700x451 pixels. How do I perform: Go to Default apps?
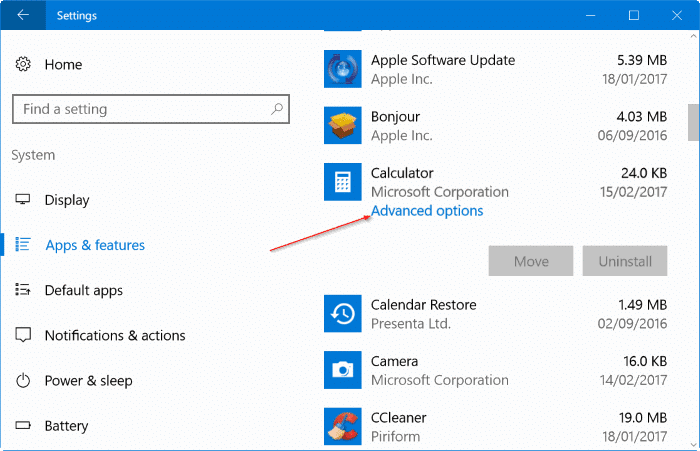coord(83,290)
